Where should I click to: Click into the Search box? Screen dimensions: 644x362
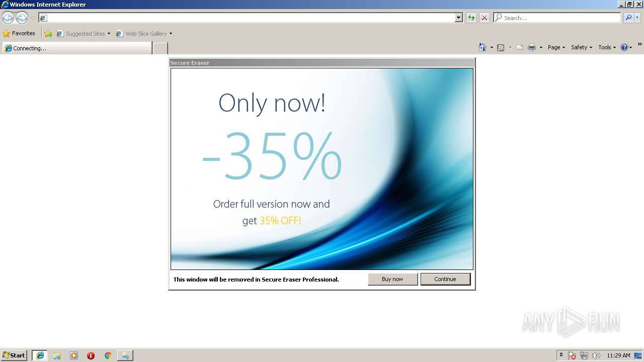click(557, 18)
